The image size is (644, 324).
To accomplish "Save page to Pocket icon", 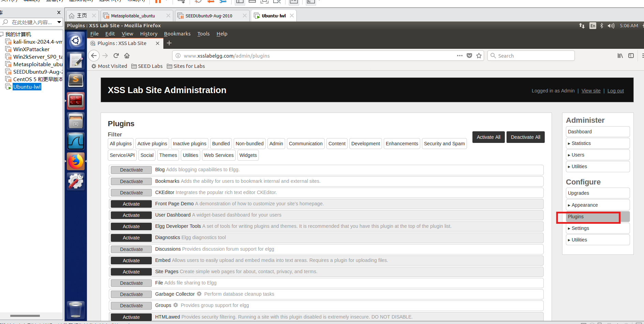I will 469,56.
